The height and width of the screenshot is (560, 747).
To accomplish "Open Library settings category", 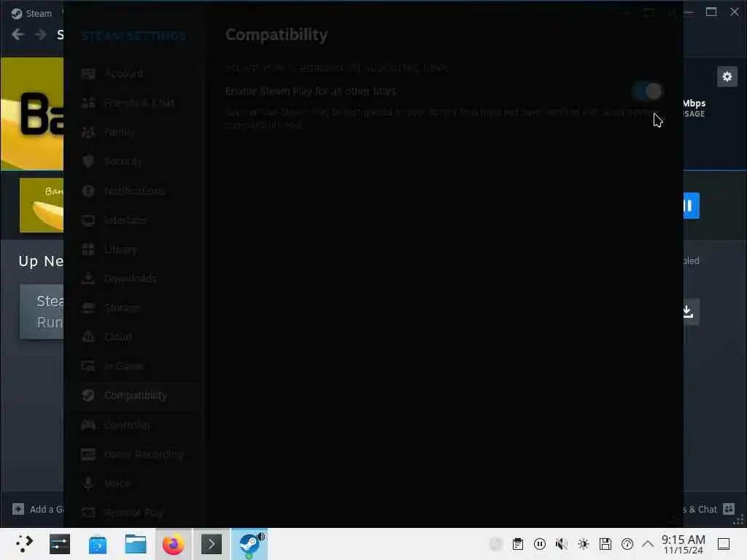I will [134, 249].
